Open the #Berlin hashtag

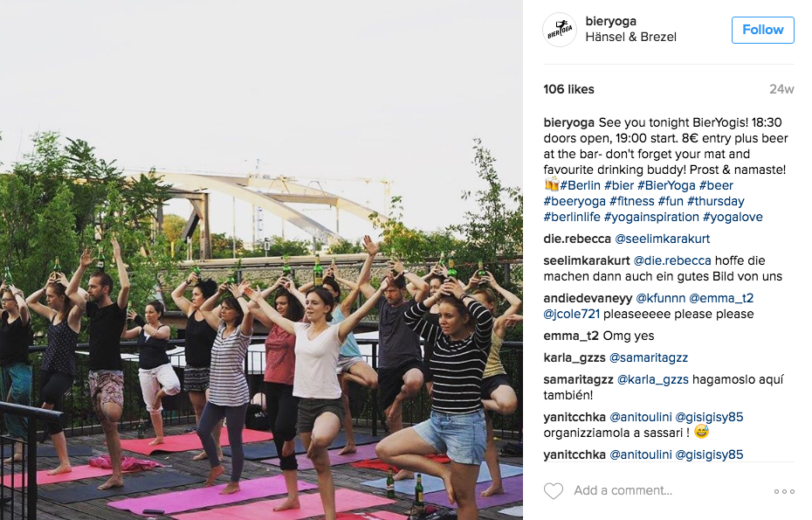[x=580, y=185]
